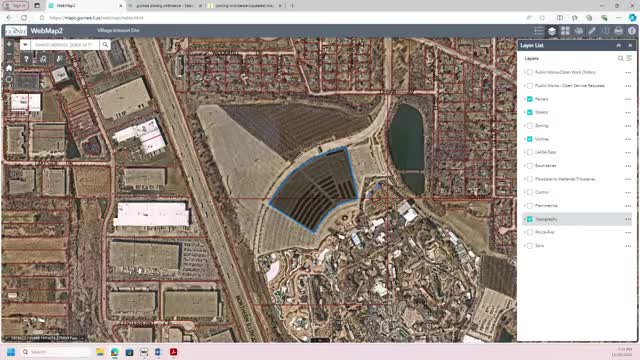The image size is (640, 360).
Task: Zoom out on the map
Action: [x=9, y=53]
